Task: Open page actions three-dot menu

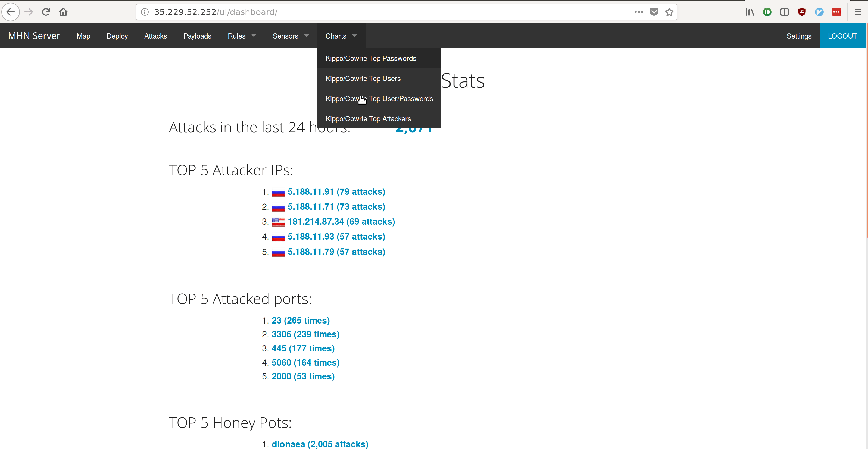Action: click(638, 12)
